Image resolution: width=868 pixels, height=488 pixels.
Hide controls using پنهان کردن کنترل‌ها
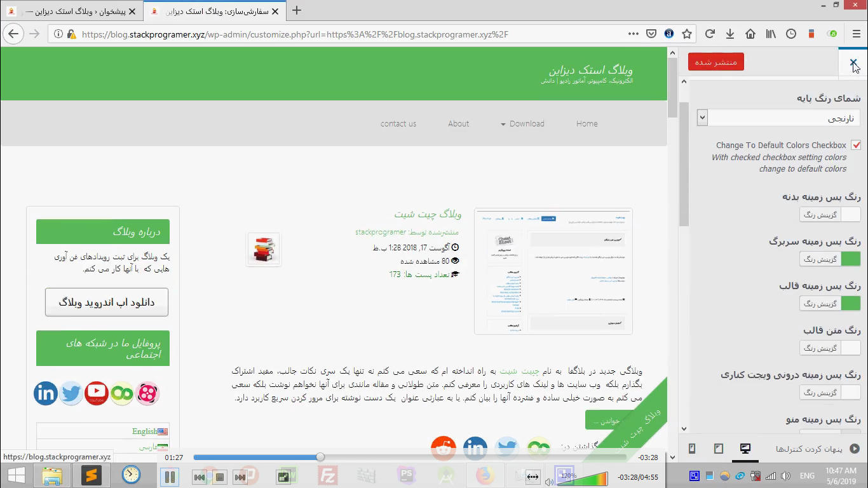[818, 449]
